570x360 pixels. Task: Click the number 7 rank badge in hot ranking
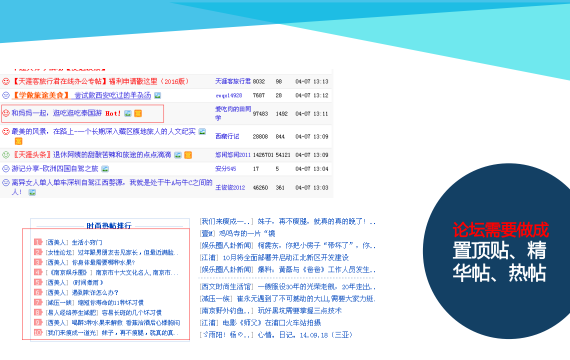tap(38, 302)
